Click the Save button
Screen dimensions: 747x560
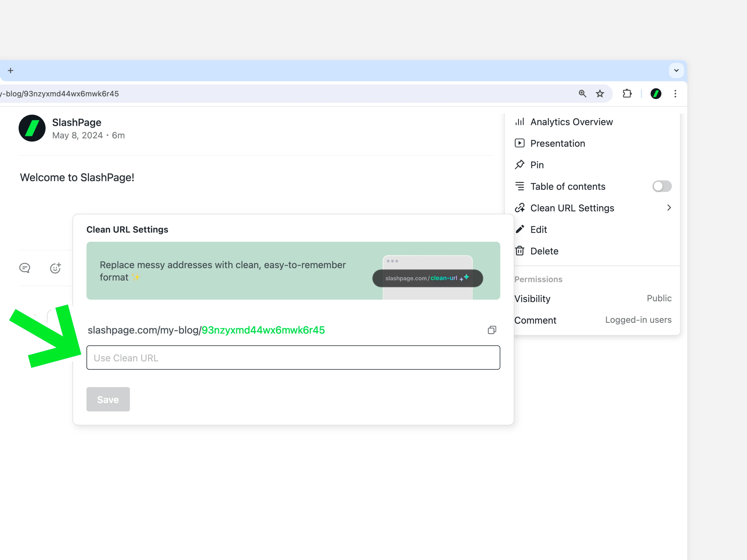(x=108, y=399)
